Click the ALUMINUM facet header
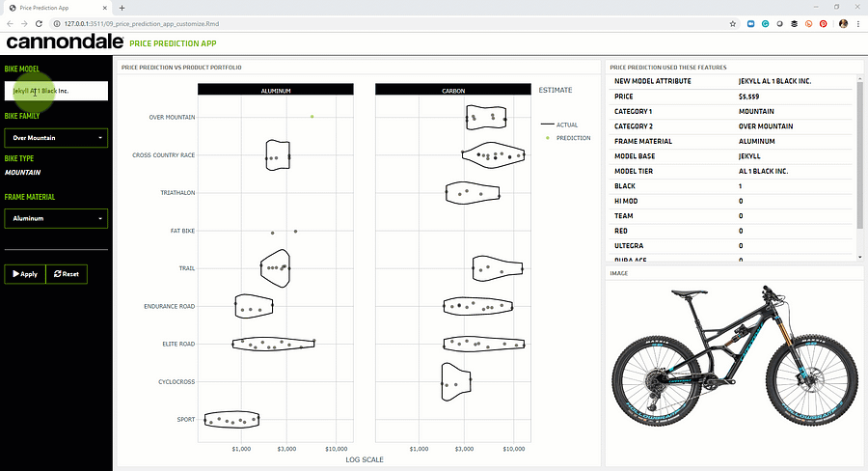This screenshot has height=471, width=868. 276,90
